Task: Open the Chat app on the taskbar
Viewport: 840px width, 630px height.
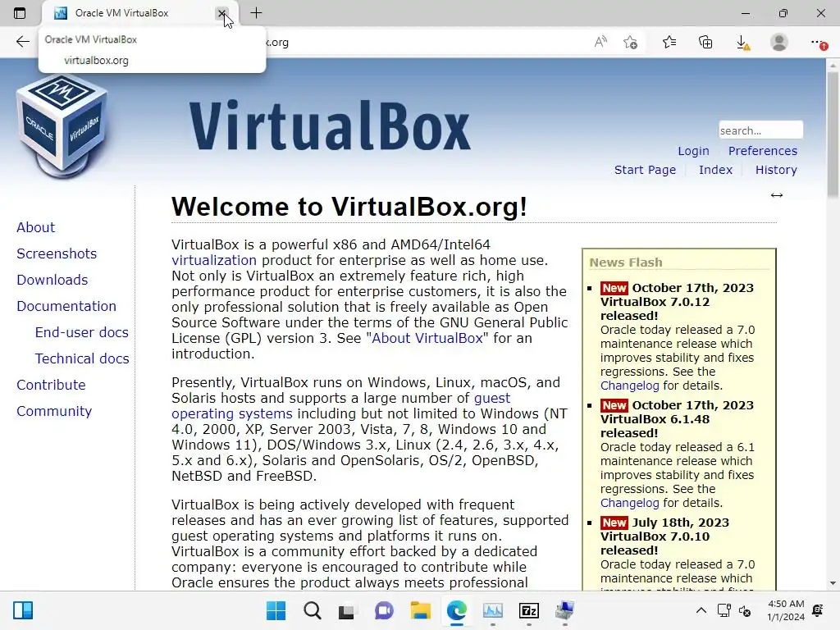Action: pyautogui.click(x=384, y=610)
